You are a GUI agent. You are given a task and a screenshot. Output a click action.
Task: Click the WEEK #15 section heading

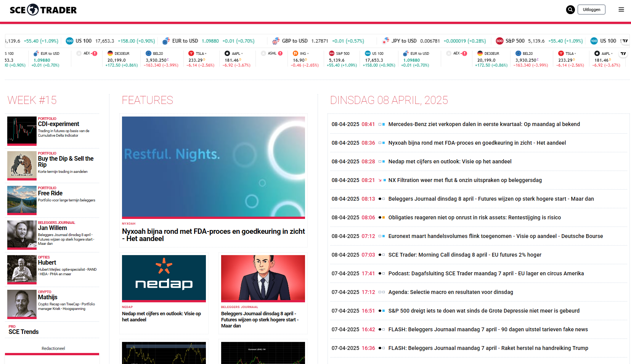tap(32, 100)
